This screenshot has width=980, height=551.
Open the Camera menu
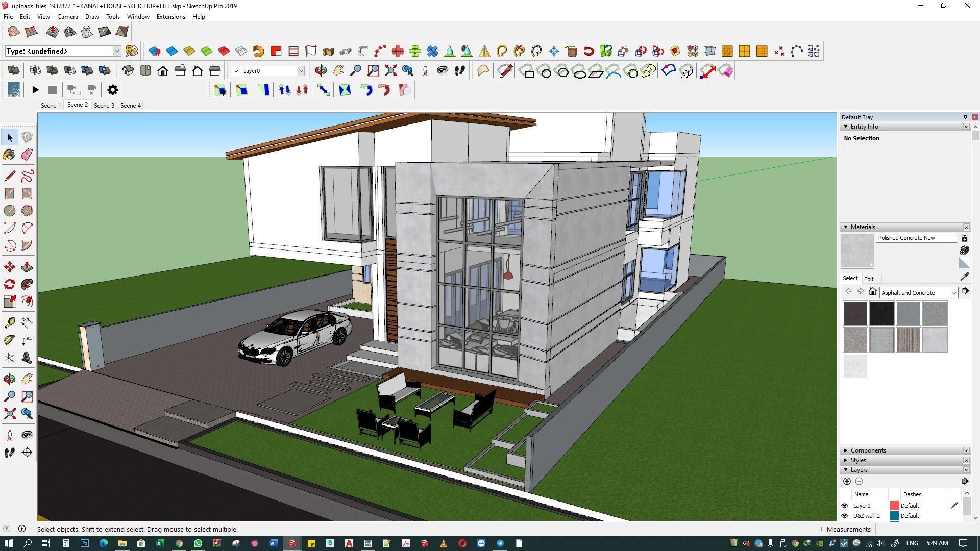point(67,17)
